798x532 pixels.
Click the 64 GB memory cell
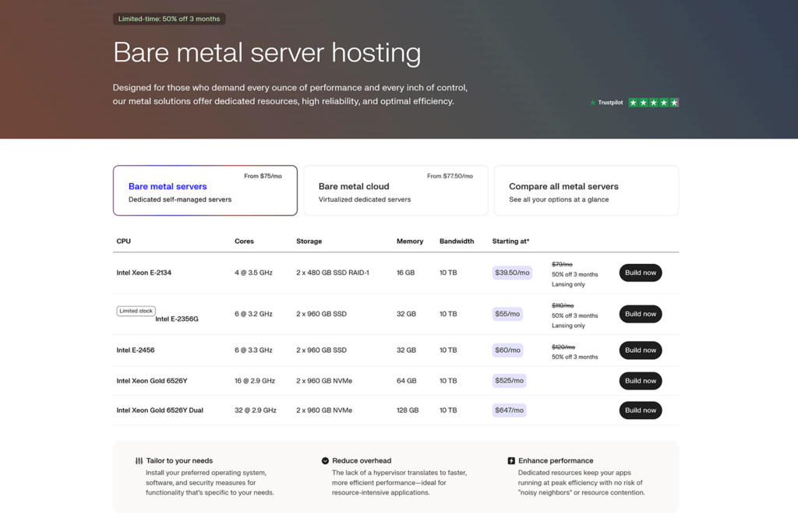tap(406, 380)
